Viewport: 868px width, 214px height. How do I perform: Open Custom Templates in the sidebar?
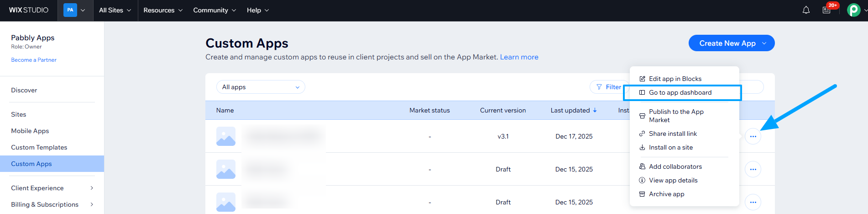tap(39, 147)
